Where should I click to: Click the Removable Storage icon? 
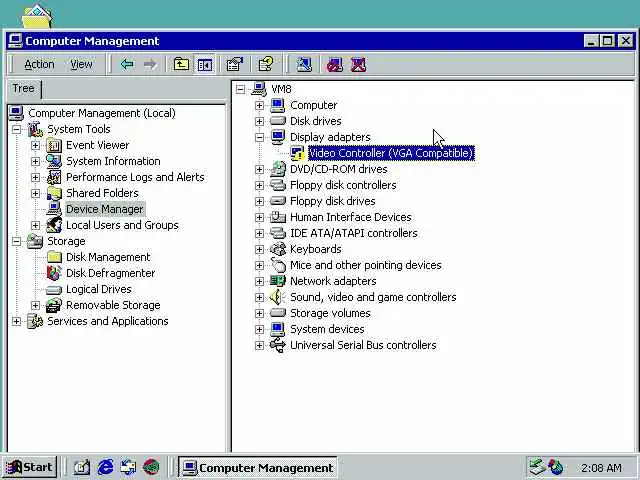point(54,305)
